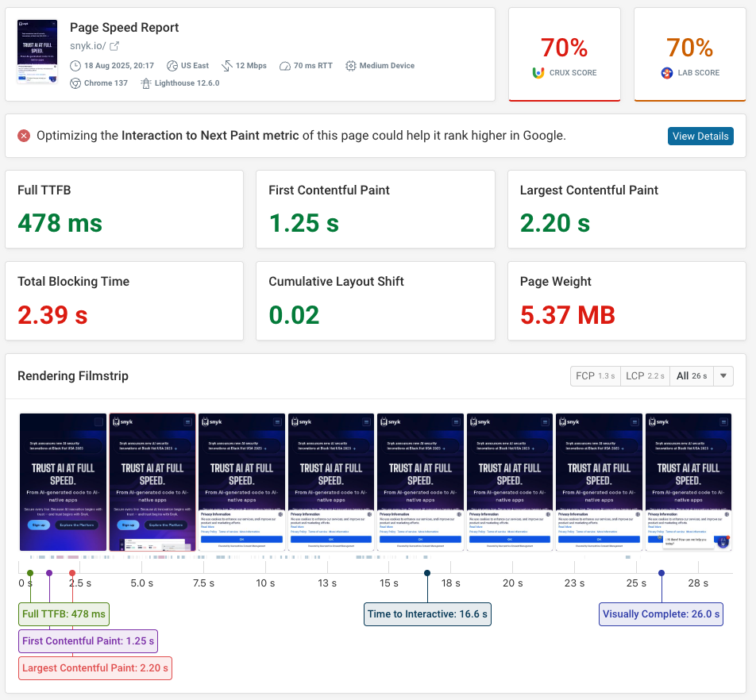
Task: Click the globe icon for US East
Action: [x=172, y=66]
